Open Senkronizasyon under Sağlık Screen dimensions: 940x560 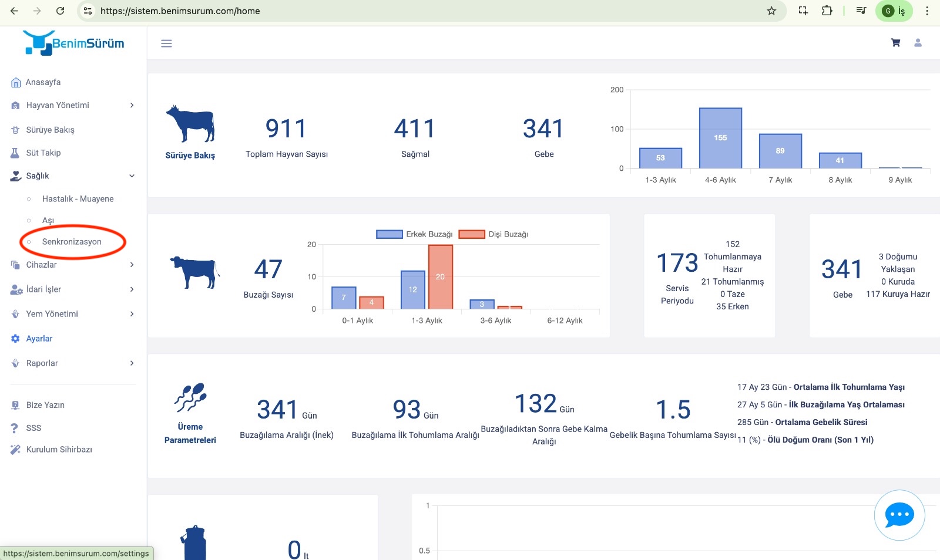coord(72,242)
